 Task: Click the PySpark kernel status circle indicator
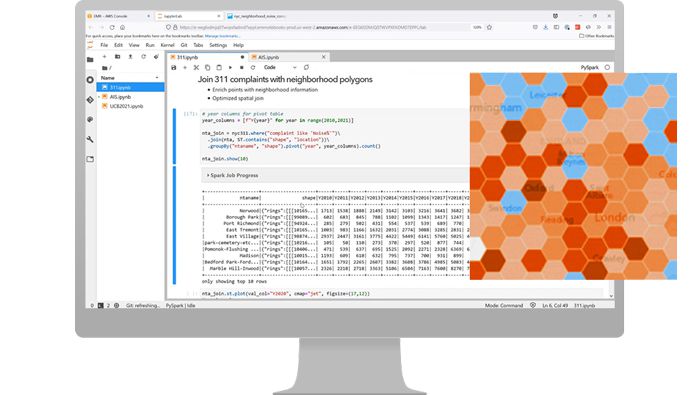pyautogui.click(x=607, y=67)
